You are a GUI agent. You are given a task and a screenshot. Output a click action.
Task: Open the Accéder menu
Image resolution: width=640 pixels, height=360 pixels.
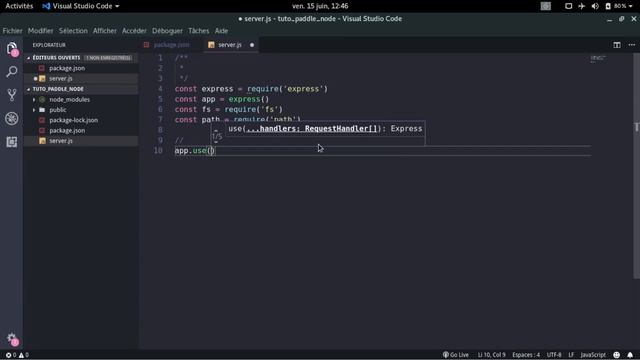click(134, 31)
